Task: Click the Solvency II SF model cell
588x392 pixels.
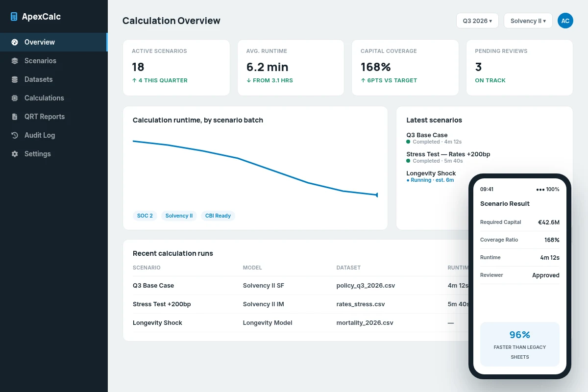Action: click(264, 286)
